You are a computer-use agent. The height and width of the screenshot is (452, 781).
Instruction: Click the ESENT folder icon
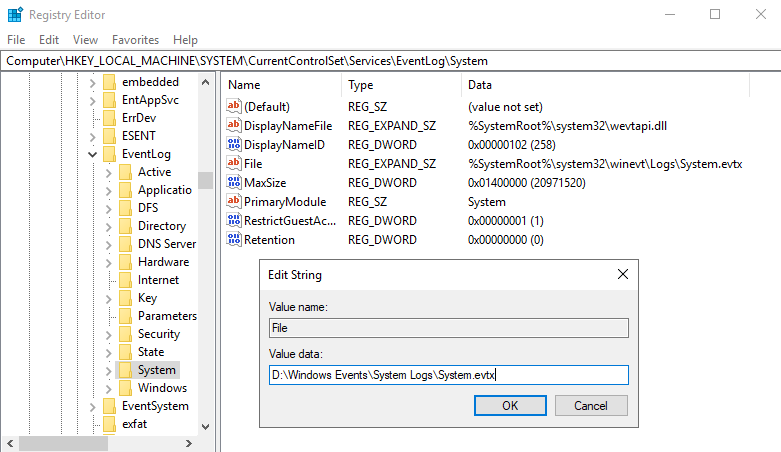109,136
